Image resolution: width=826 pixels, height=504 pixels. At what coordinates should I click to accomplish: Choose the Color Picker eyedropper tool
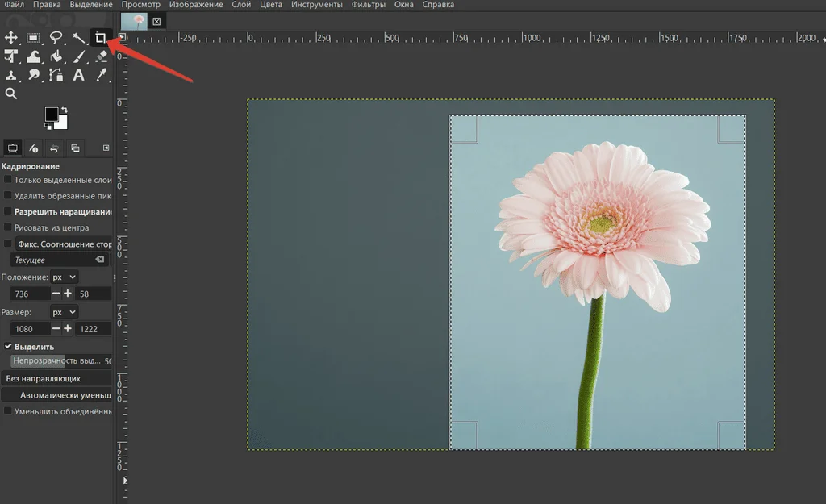click(102, 75)
